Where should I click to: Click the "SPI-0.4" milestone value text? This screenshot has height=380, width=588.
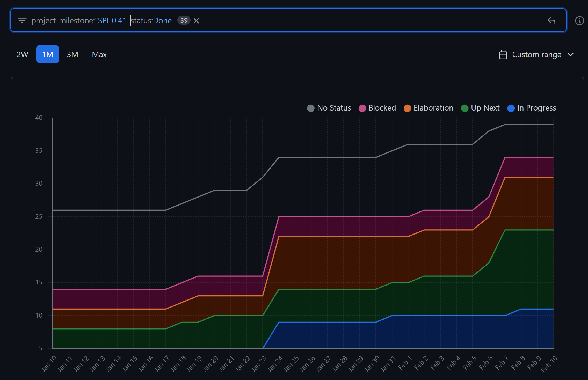coord(110,20)
